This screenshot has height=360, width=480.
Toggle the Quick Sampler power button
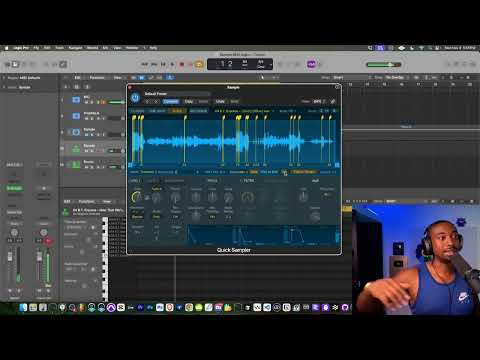(135, 97)
